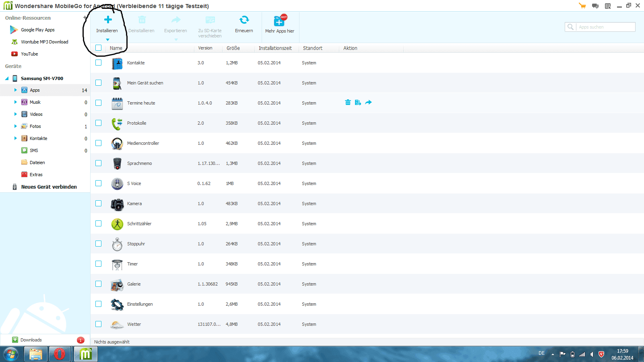Open Windows Explorer from taskbar

35,354
